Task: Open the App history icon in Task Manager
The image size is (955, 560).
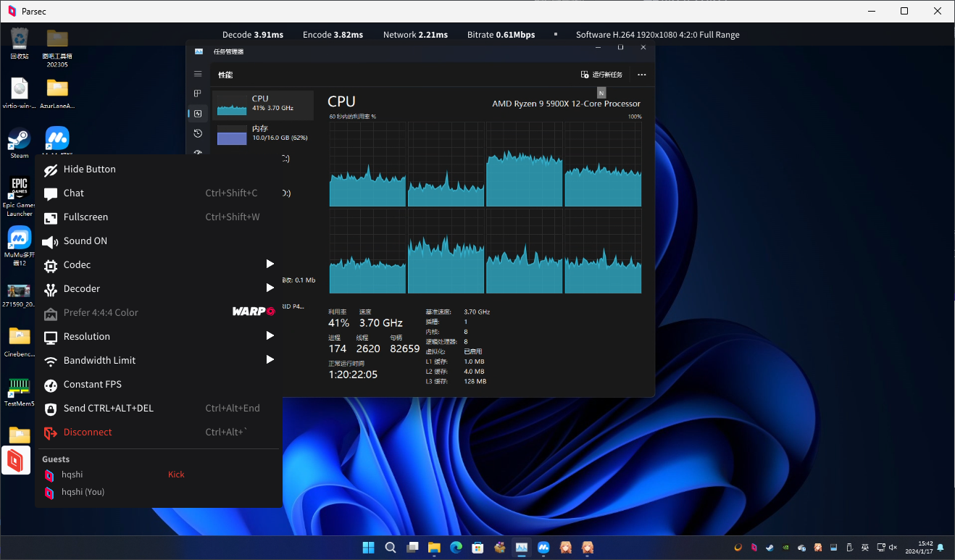Action: tap(198, 133)
